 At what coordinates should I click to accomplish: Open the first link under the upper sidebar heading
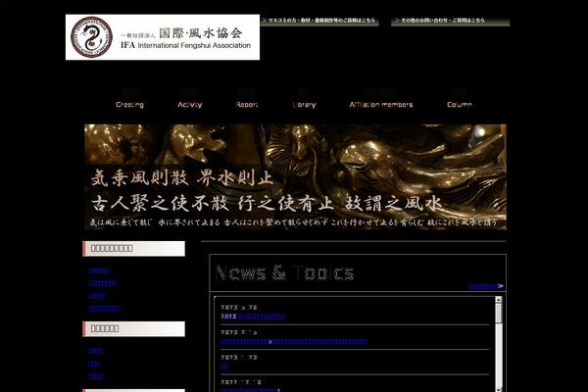pyautogui.click(x=99, y=270)
